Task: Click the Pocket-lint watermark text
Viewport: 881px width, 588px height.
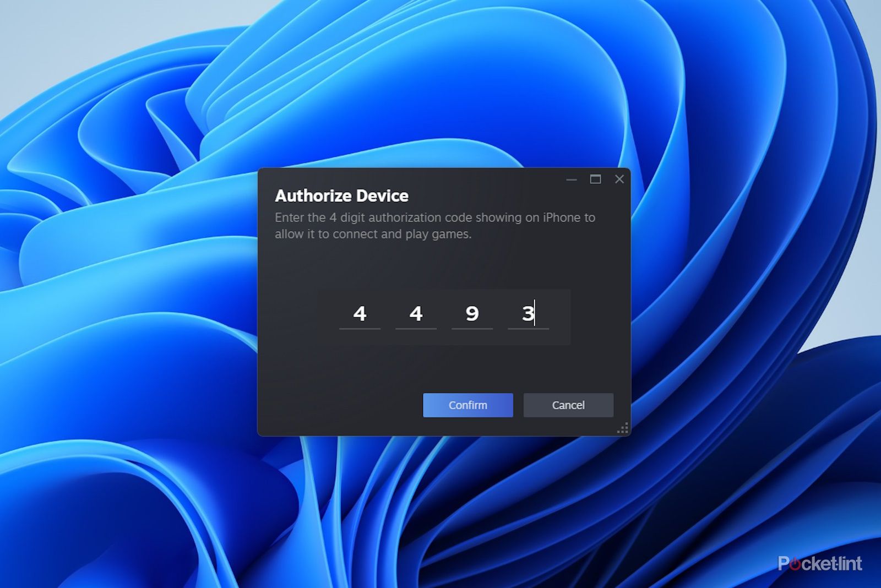Action: (820, 564)
